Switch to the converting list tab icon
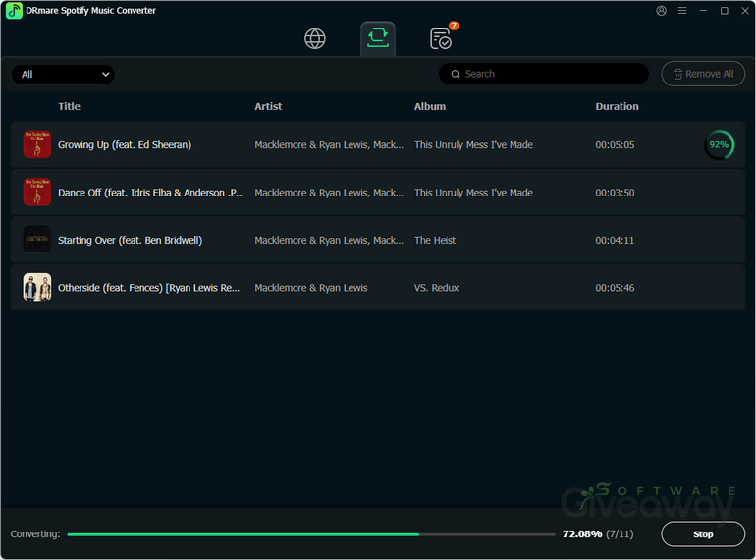The width and height of the screenshot is (756, 560). [378, 38]
